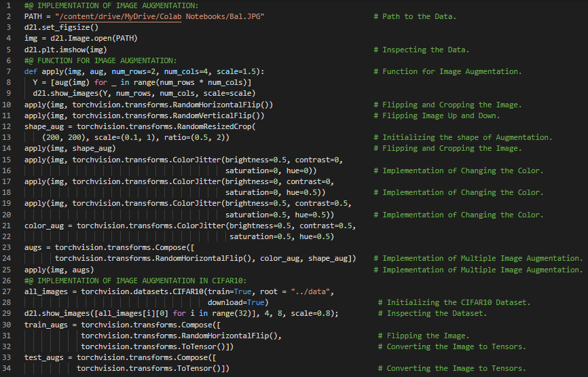
Task: Click the 'download=True' argument
Action: point(237,302)
